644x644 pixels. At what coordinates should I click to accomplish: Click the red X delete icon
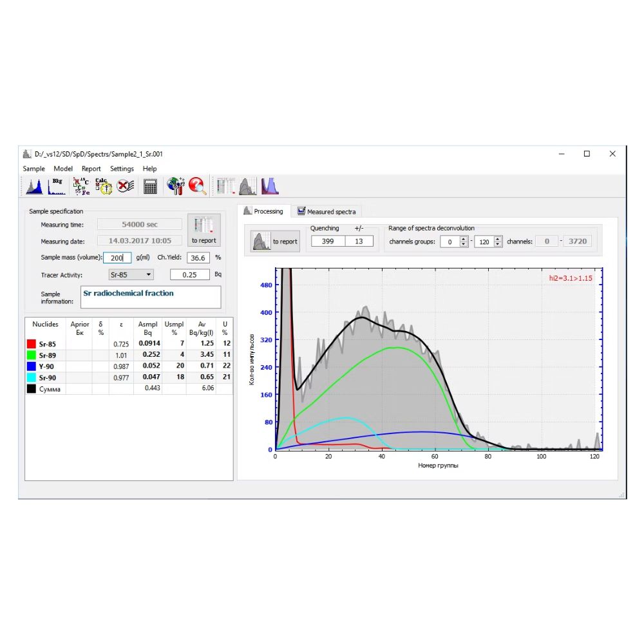(x=125, y=186)
